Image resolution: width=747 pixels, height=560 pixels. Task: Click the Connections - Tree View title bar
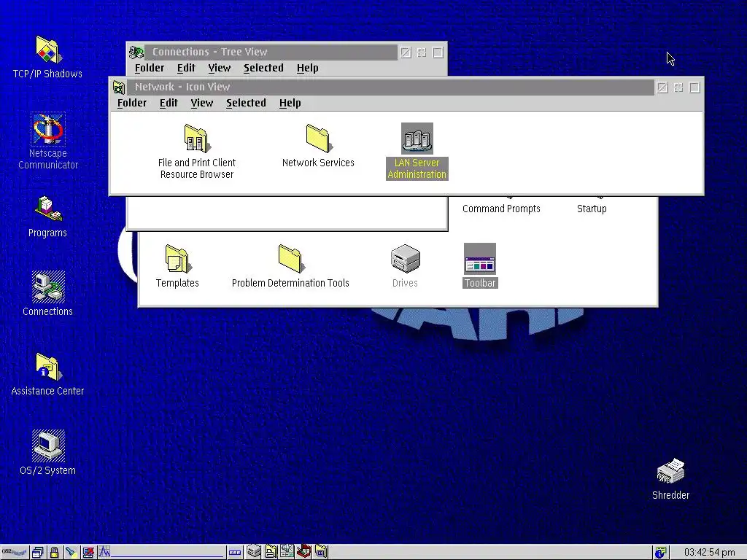pyautogui.click(x=271, y=52)
